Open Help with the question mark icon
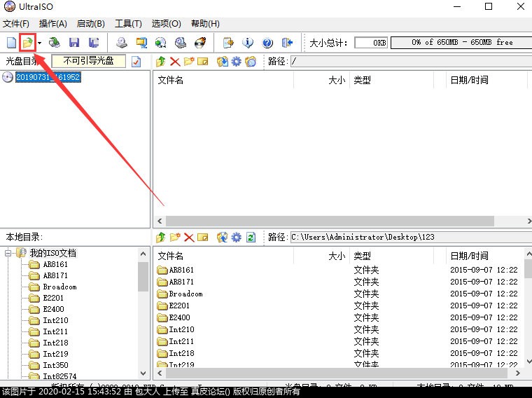Screen dimensions: 532x398 pyautogui.click(x=267, y=43)
